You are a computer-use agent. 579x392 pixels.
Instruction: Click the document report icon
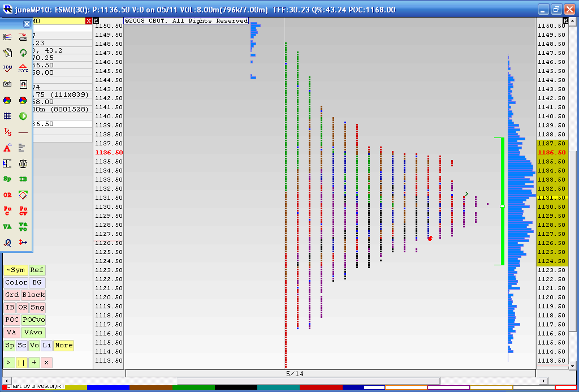click(x=23, y=84)
